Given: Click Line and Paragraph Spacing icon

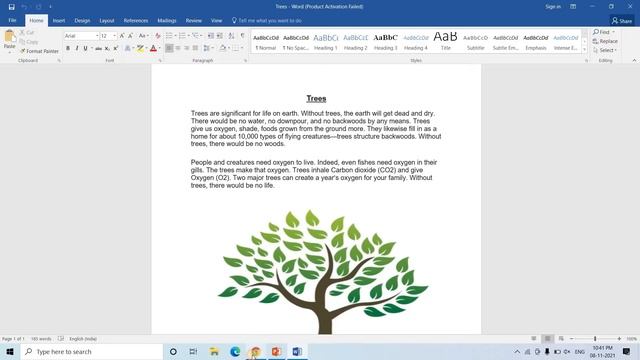Looking at the screenshot, I should click(207, 49).
